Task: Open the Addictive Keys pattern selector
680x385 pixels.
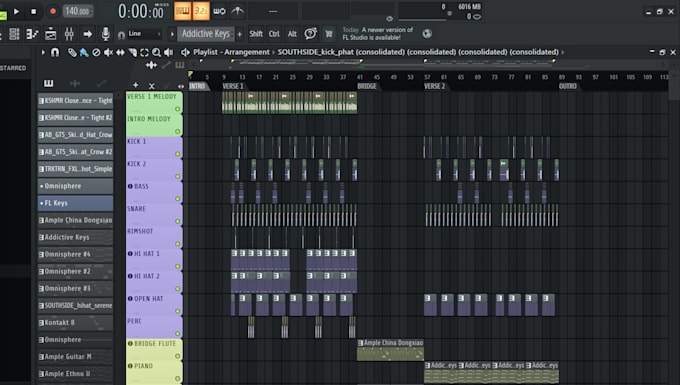Action: click(x=206, y=34)
